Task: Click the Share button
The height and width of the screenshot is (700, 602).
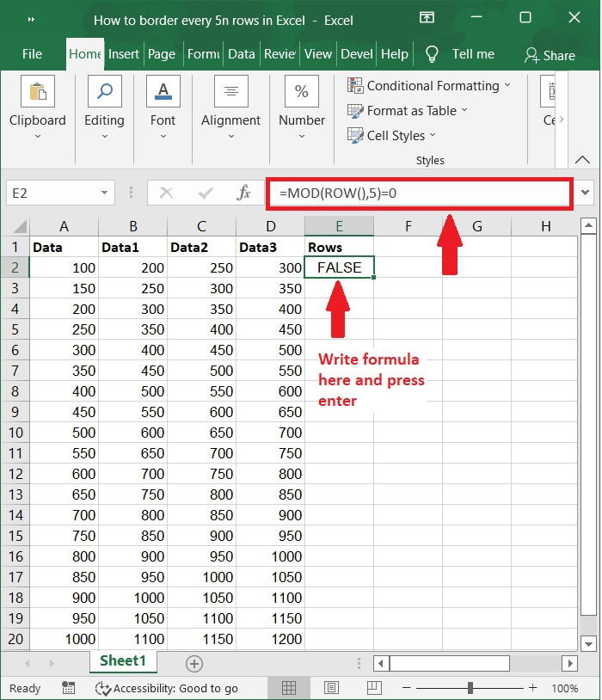Action: [550, 55]
